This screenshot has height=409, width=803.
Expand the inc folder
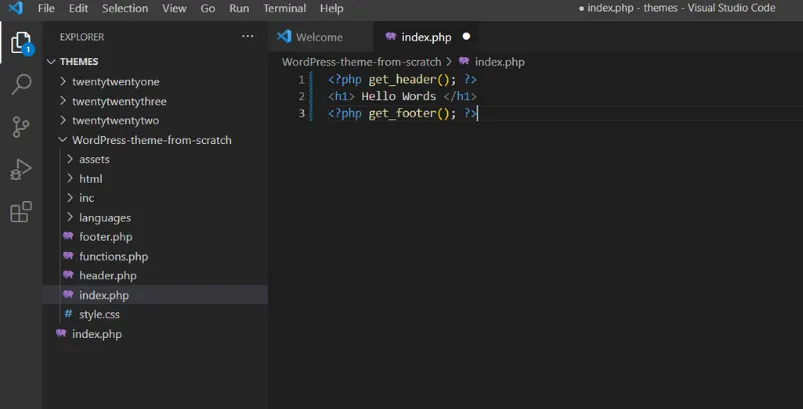(x=155, y=198)
